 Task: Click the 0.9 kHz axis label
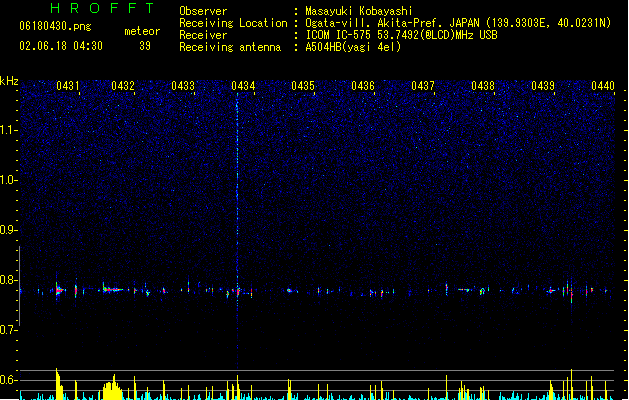coord(8,230)
